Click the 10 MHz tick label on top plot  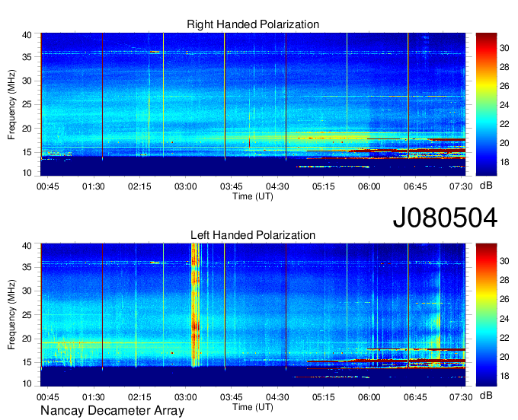[27, 173]
